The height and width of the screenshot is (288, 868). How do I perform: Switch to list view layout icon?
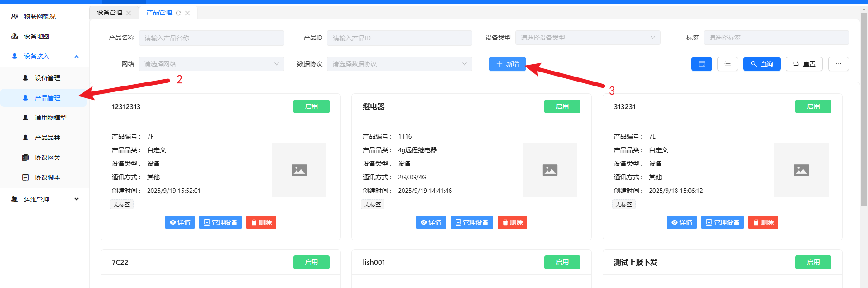(727, 64)
